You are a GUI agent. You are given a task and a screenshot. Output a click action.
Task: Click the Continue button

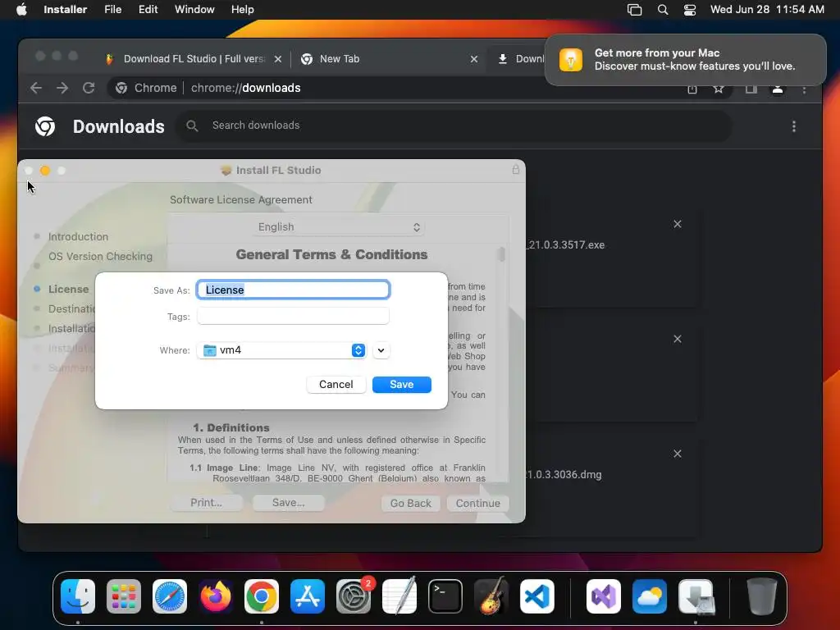click(x=478, y=503)
